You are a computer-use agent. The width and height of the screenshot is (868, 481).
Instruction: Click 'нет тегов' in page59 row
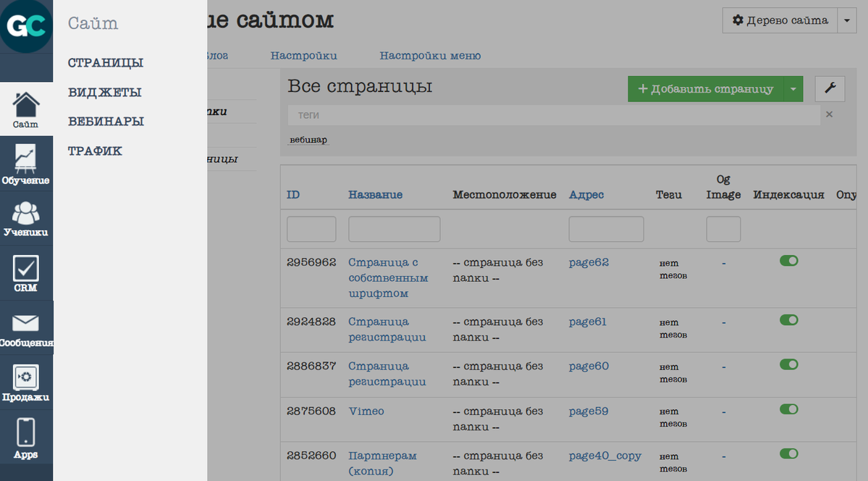673,418
